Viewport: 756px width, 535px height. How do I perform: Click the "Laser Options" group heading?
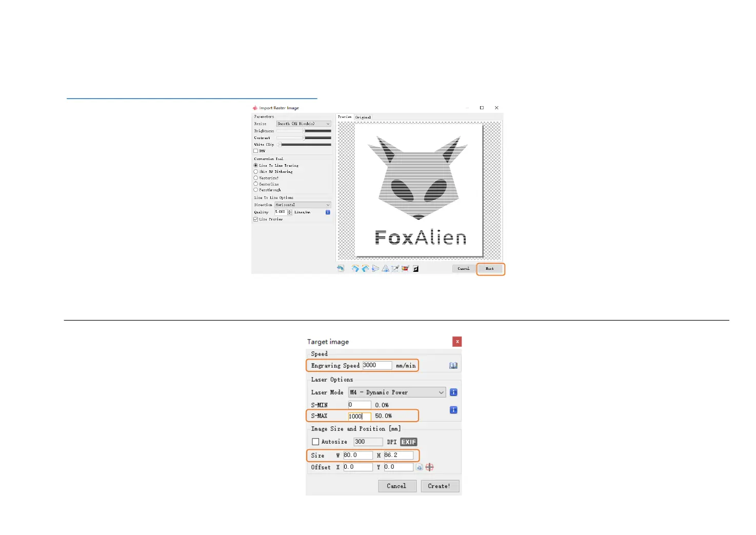(x=332, y=380)
